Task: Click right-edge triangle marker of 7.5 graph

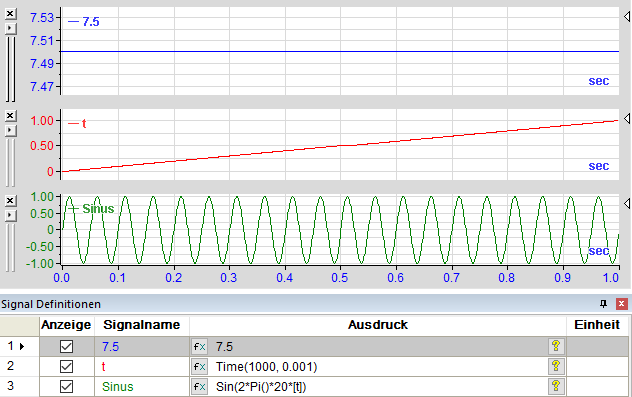Action: [x=627, y=17]
